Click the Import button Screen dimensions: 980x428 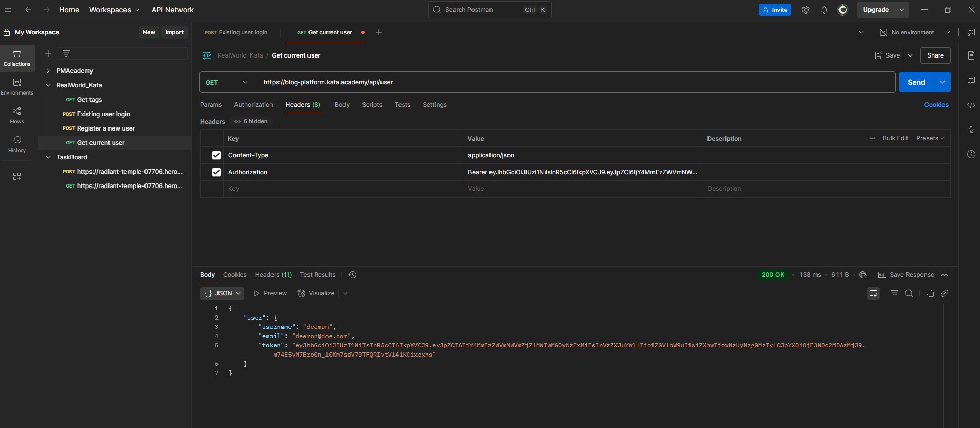pos(174,32)
